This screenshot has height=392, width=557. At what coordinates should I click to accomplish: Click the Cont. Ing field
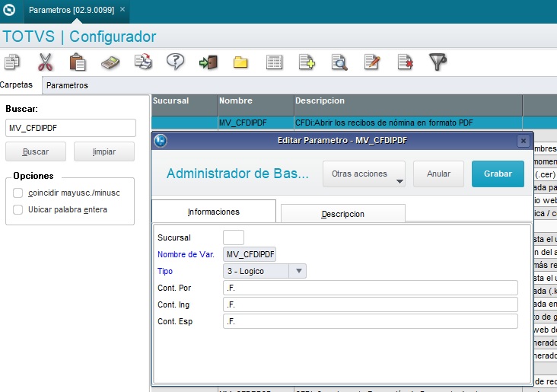point(371,304)
